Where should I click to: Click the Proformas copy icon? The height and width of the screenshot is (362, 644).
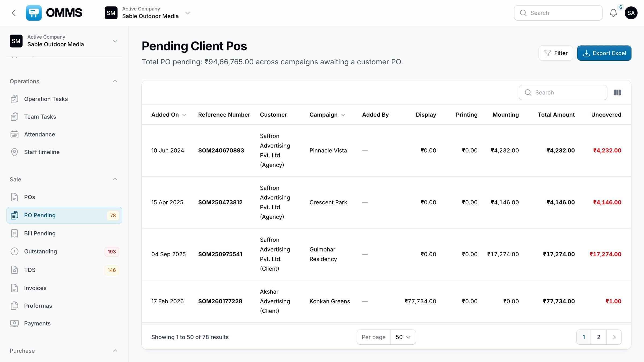(14, 306)
